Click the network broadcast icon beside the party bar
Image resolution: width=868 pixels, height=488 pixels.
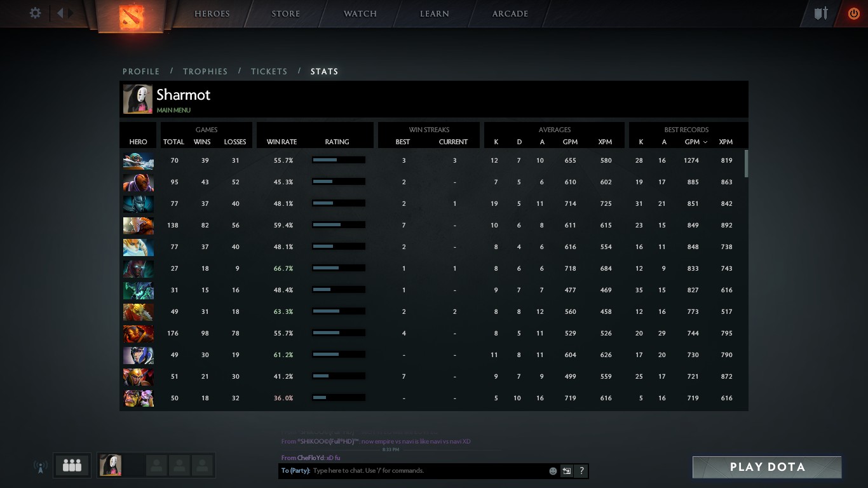pyautogui.click(x=40, y=467)
